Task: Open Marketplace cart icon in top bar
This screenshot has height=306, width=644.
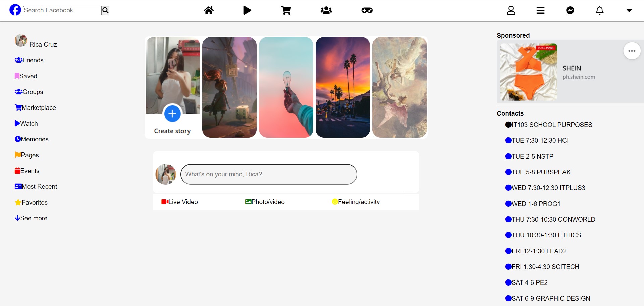Action: point(286,11)
